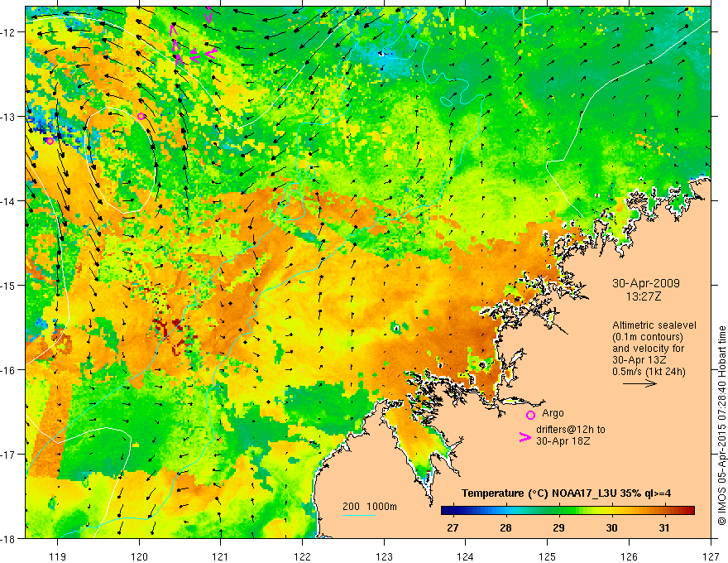728x563 pixels.
Task: Click the 'drifters@12h to' legend text
Action: click(571, 430)
